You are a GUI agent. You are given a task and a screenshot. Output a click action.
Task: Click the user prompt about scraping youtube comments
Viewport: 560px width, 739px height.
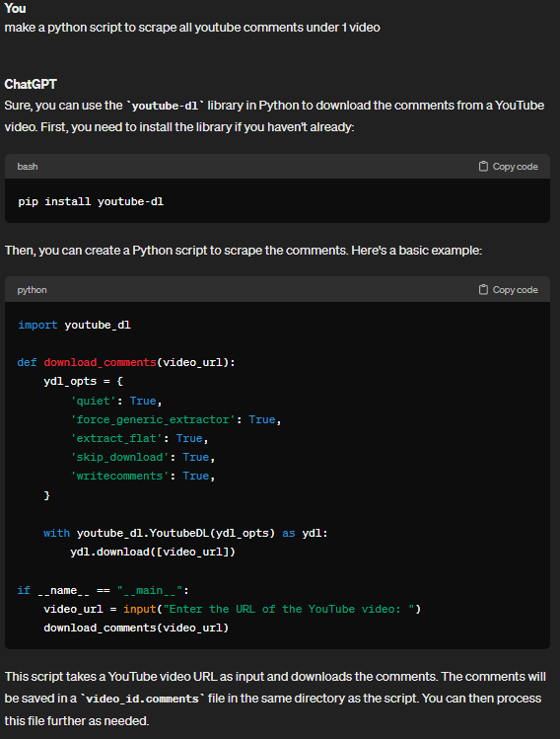tap(192, 28)
